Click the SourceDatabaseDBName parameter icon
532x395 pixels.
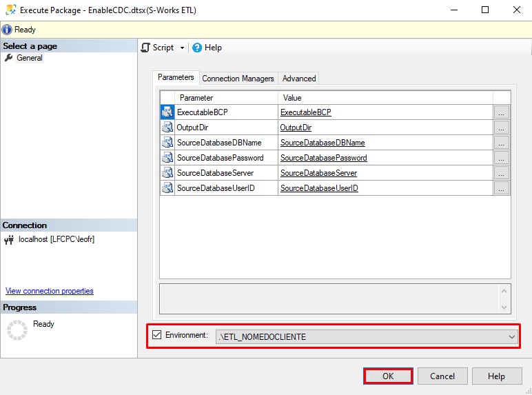click(x=167, y=143)
